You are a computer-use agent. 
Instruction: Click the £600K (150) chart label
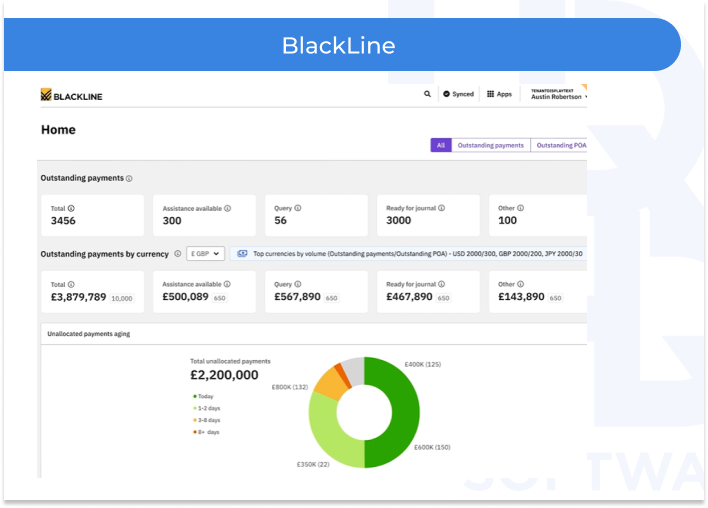point(432,447)
